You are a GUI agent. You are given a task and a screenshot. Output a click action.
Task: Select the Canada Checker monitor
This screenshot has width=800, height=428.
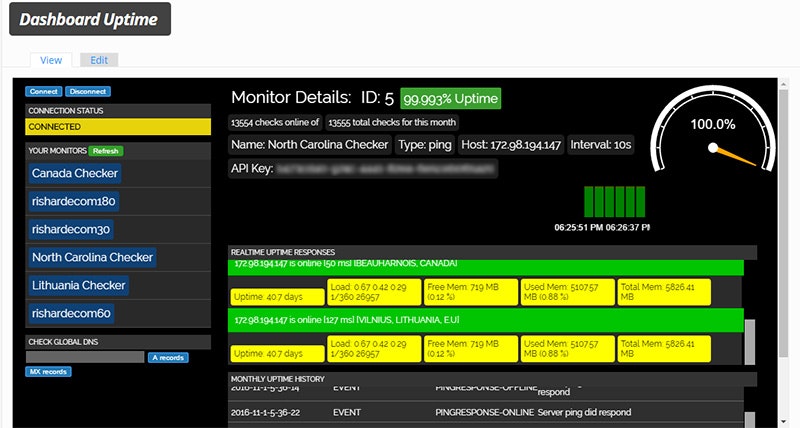click(74, 173)
